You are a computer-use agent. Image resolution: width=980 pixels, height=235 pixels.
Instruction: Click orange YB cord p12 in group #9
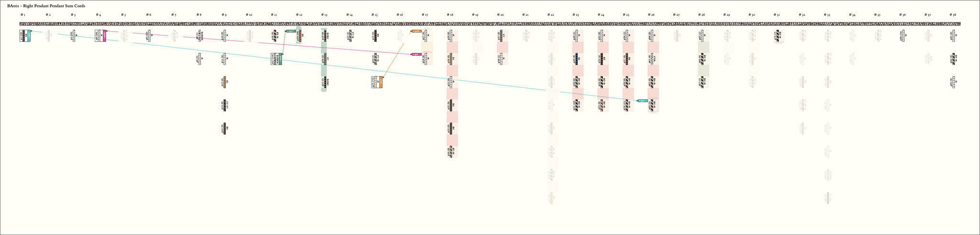tap(224, 82)
